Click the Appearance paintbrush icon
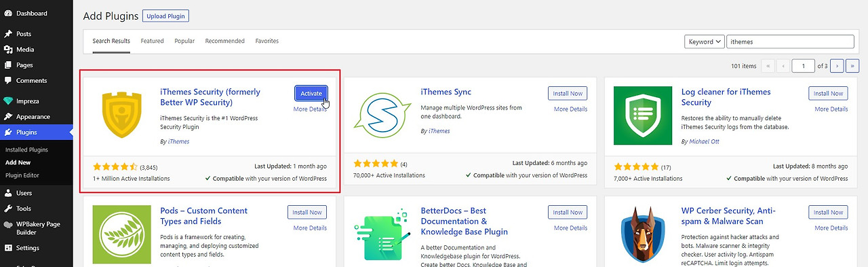868x267 pixels. (x=8, y=116)
